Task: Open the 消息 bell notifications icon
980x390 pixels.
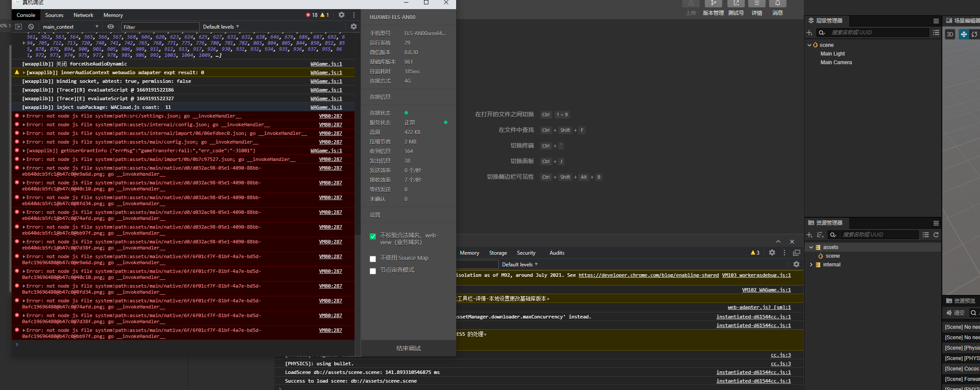Action: point(778,3)
